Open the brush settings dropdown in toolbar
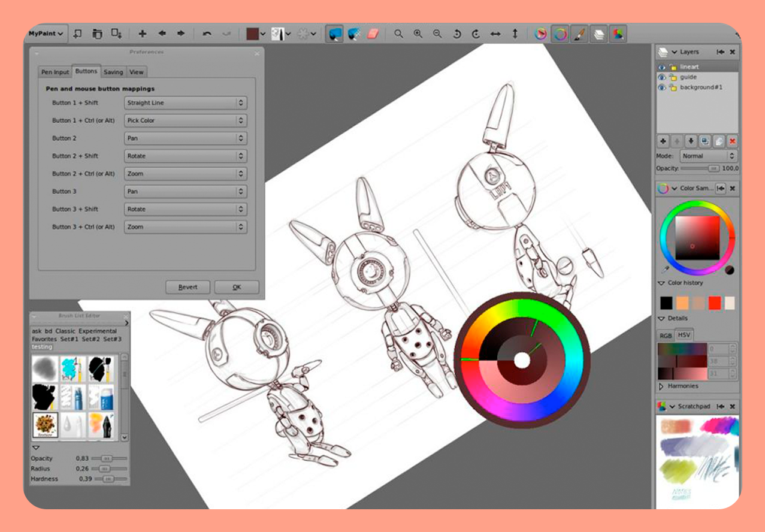Image resolution: width=765 pixels, height=532 pixels. tap(307, 34)
